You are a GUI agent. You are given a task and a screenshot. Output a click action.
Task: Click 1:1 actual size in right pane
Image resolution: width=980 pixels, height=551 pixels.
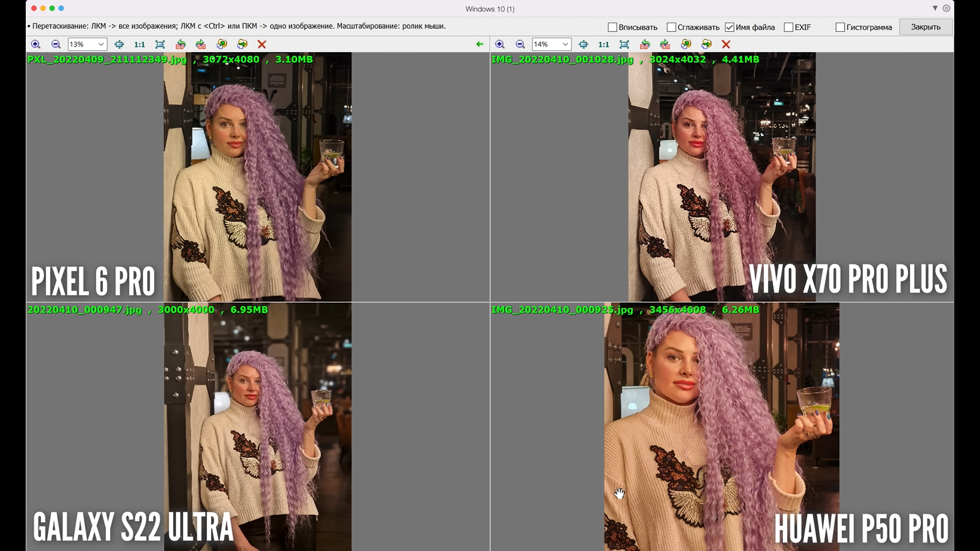[604, 44]
